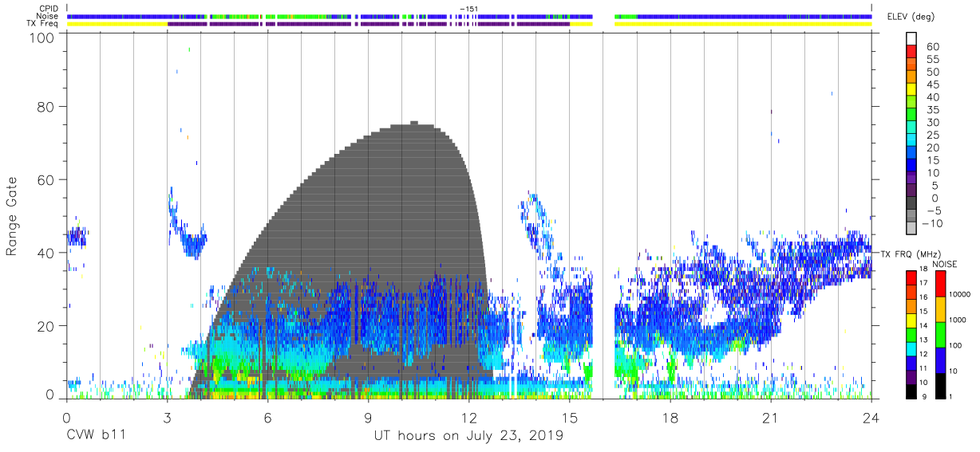Viewport: 980px width, 452px height.
Task: Pick the yellow segment of the ELEV color bar
Action: (x=911, y=89)
